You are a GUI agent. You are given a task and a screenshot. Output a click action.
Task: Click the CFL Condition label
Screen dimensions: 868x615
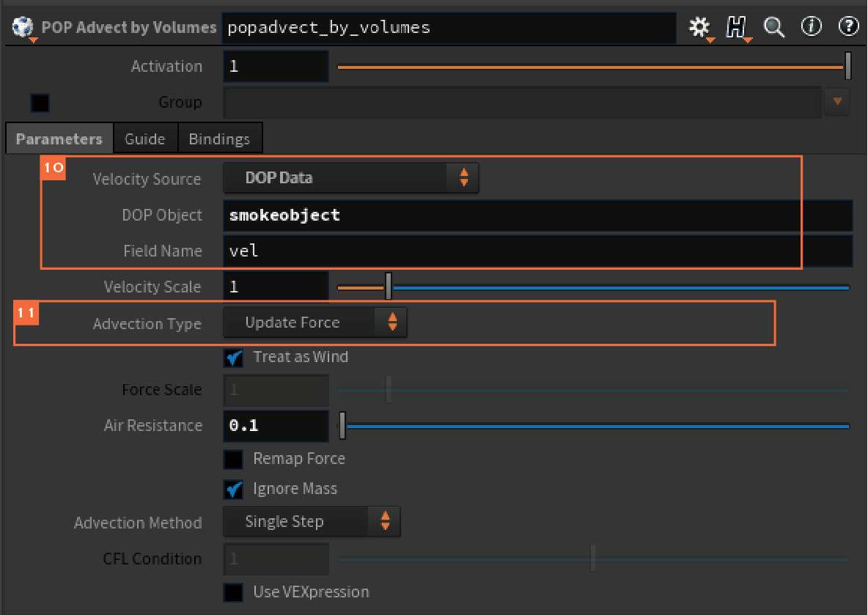[152, 559]
